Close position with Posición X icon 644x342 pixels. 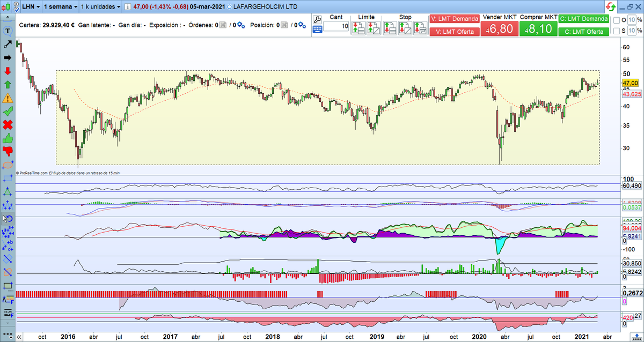[x=286, y=25]
